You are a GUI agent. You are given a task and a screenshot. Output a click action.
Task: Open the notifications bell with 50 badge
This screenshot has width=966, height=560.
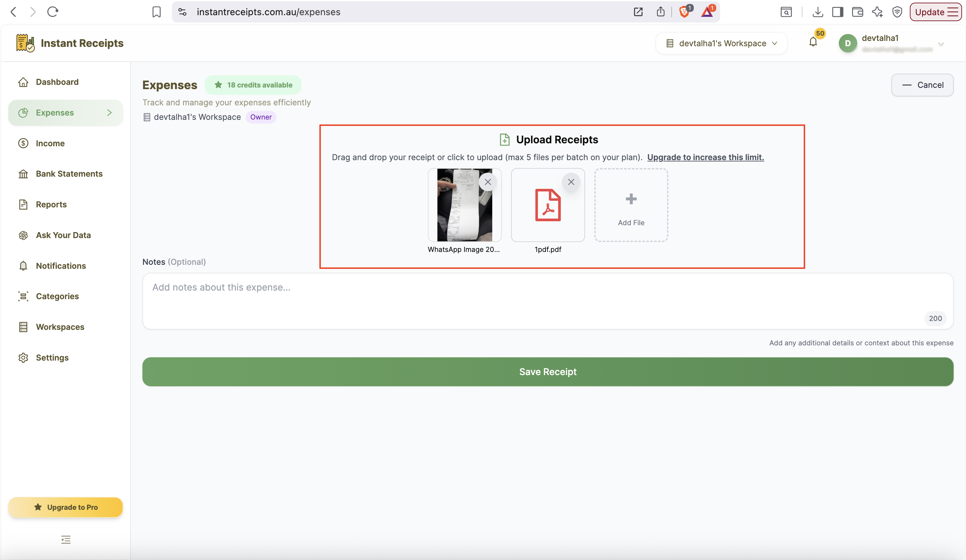click(813, 42)
